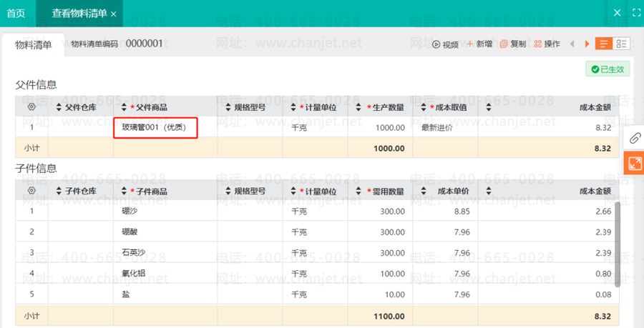
Task: Click the orange expand icon on the right edge
Action: coord(635,163)
